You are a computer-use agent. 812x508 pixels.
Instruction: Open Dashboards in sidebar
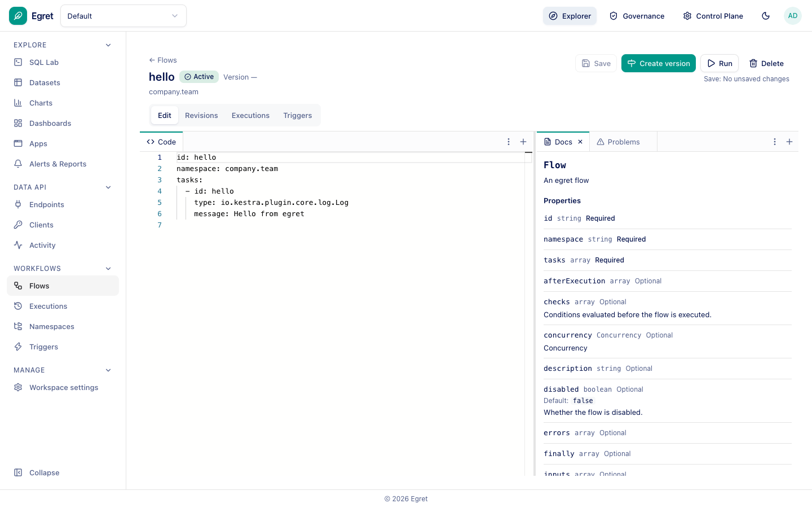point(63,123)
